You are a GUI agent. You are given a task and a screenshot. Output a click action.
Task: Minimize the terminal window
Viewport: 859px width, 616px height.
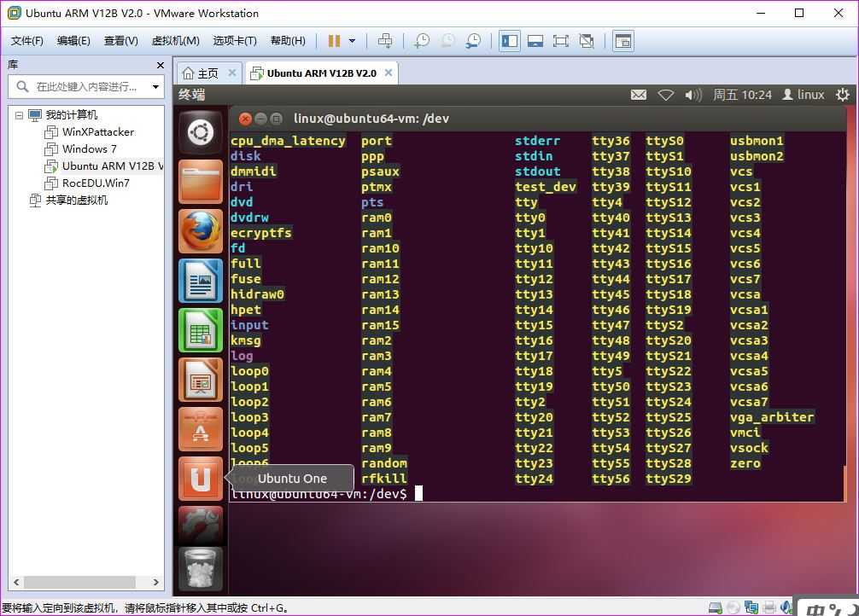tap(260, 119)
